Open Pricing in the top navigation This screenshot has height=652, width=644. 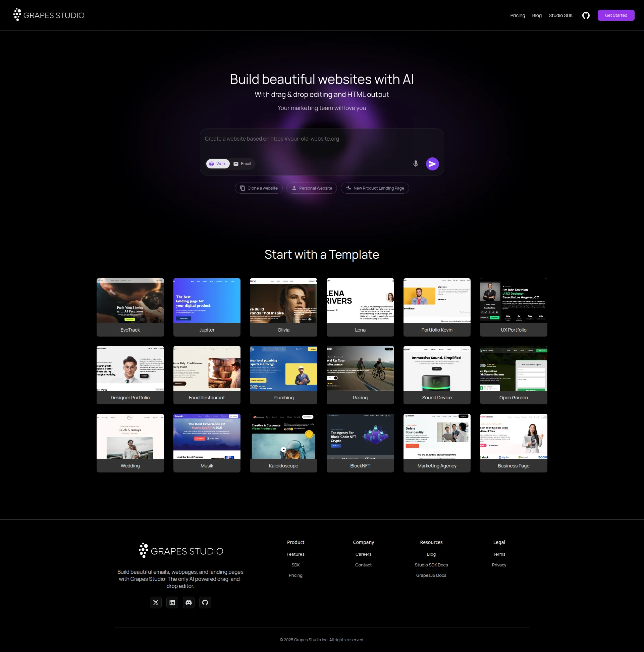point(518,15)
